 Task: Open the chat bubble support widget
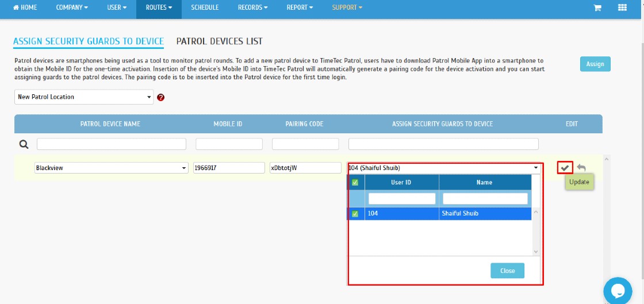(618, 291)
